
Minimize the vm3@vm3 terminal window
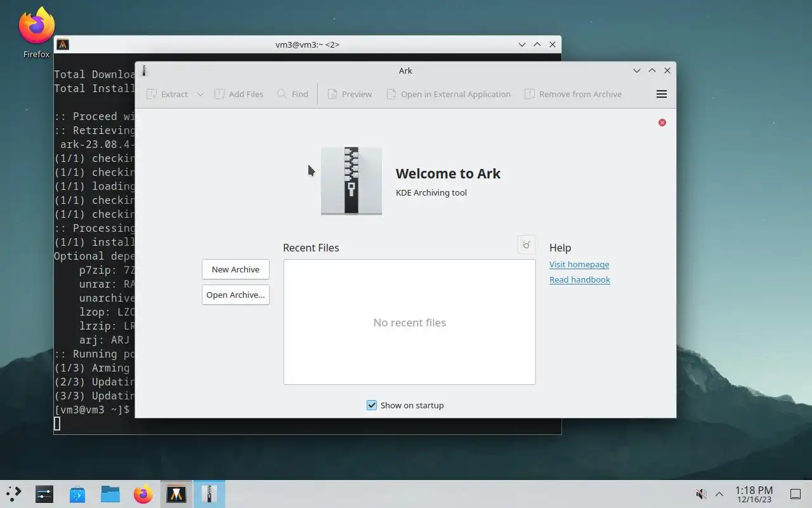522,44
